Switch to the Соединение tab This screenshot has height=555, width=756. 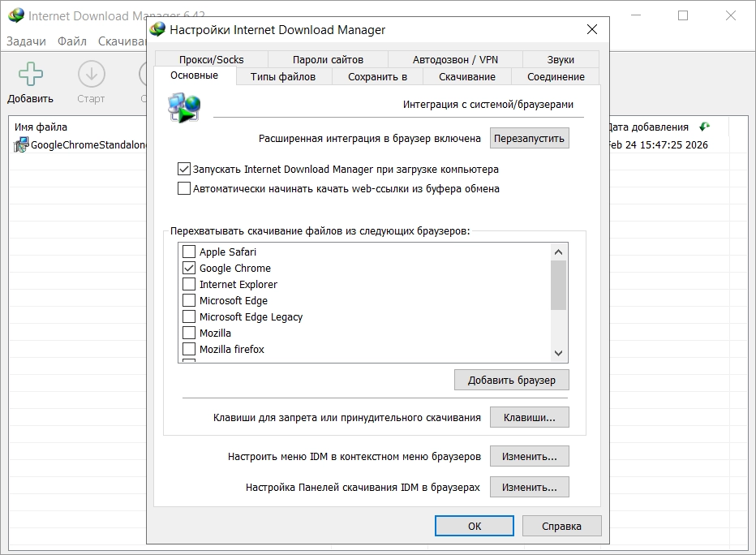556,76
